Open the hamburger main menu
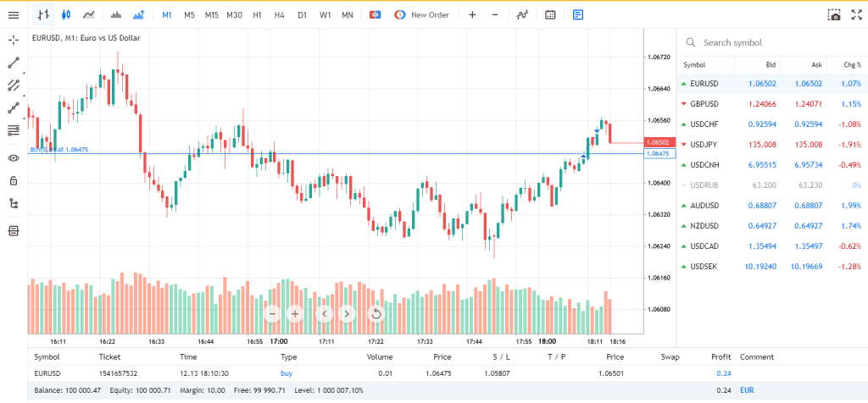This screenshot has height=403, width=868. point(14,15)
